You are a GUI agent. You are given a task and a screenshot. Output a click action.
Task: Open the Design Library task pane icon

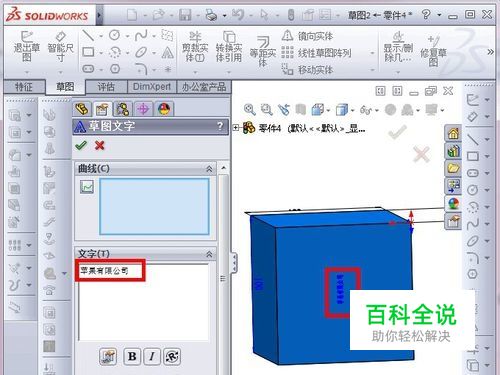(x=453, y=151)
